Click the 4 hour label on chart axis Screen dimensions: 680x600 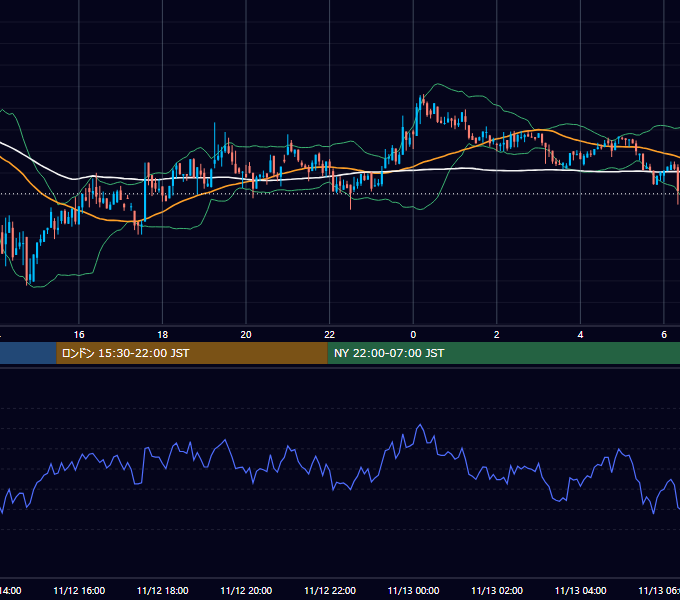(x=580, y=335)
